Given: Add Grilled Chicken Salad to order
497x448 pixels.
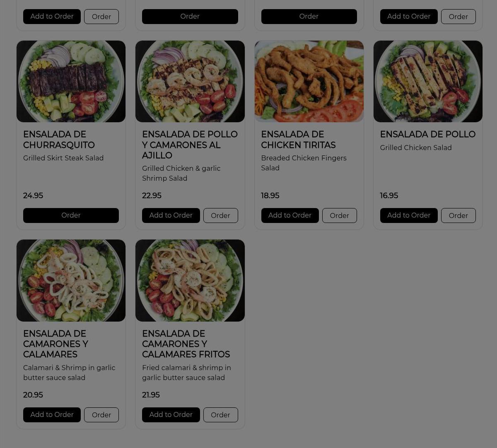Looking at the screenshot, I should (x=409, y=216).
